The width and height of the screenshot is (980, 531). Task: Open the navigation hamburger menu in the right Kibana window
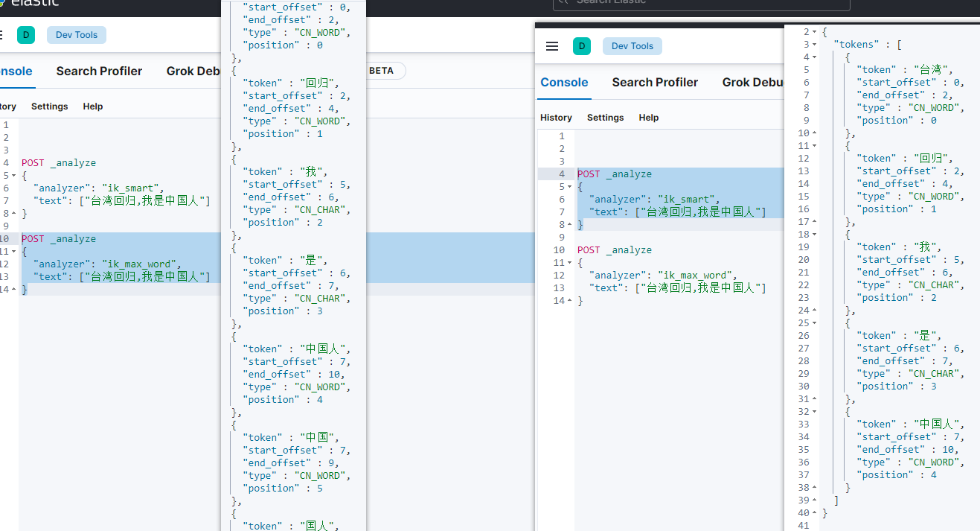point(552,46)
